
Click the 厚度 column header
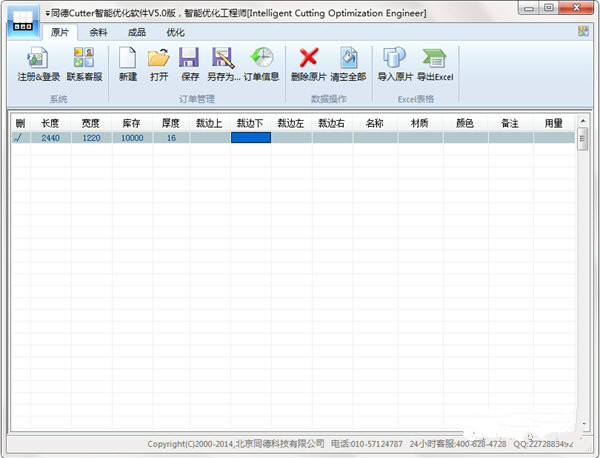(171, 123)
